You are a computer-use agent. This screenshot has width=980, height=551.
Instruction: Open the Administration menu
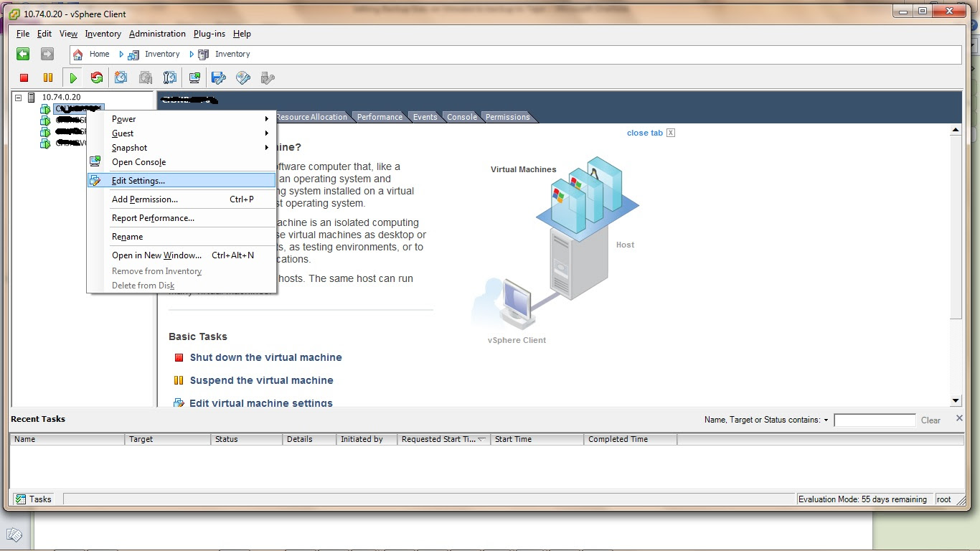point(157,34)
